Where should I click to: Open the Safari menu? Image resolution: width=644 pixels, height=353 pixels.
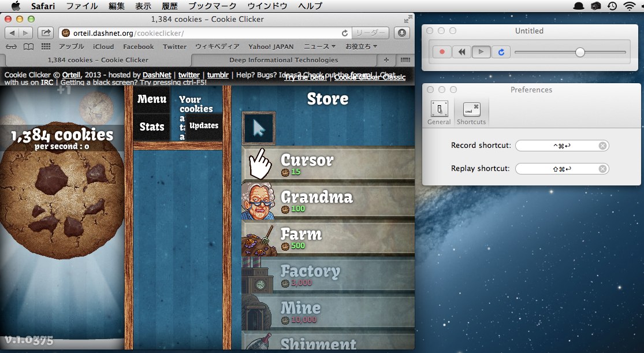click(43, 6)
